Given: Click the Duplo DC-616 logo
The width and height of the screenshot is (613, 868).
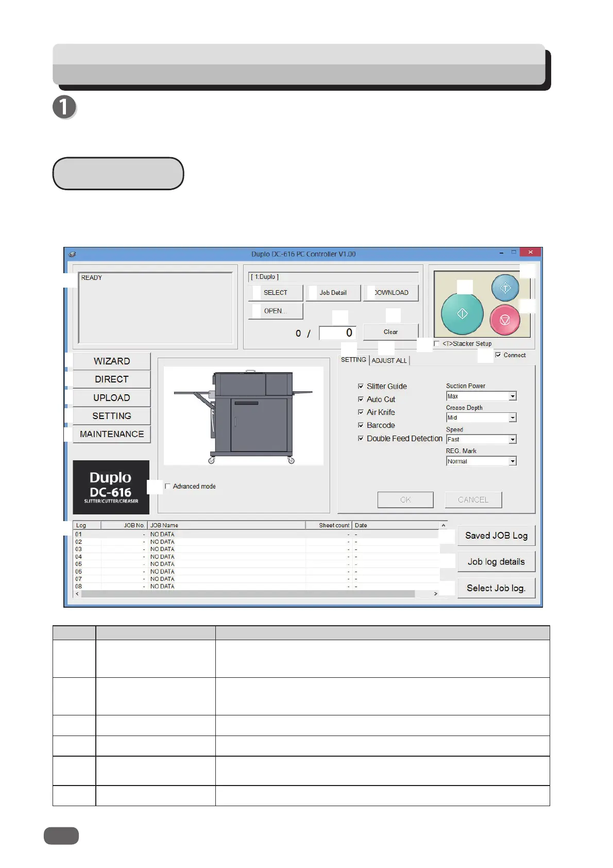Looking at the screenshot, I should click(x=111, y=487).
